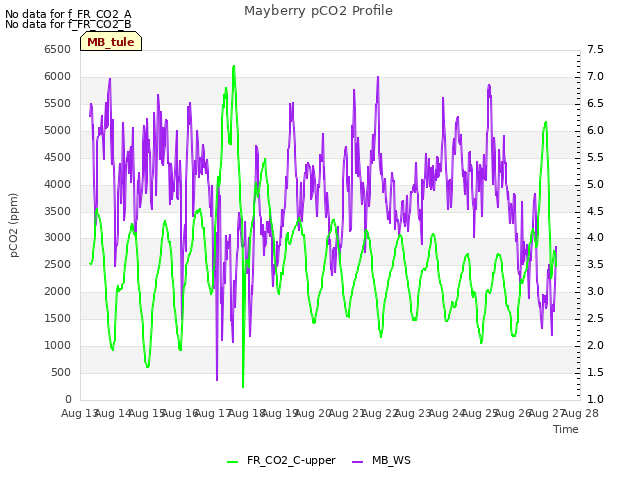Click the 1.0 right-axis tick label
Screen dimensions: 640x480
(595, 399)
